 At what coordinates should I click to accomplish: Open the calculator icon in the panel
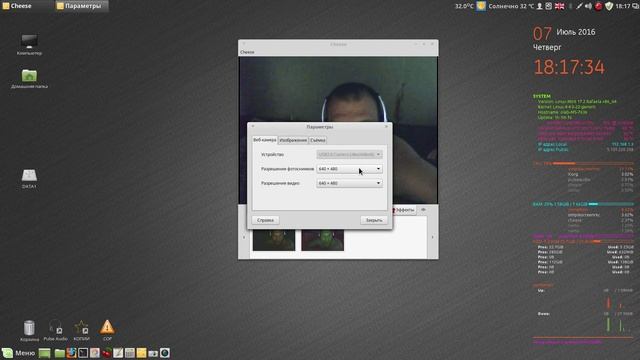click(130, 353)
